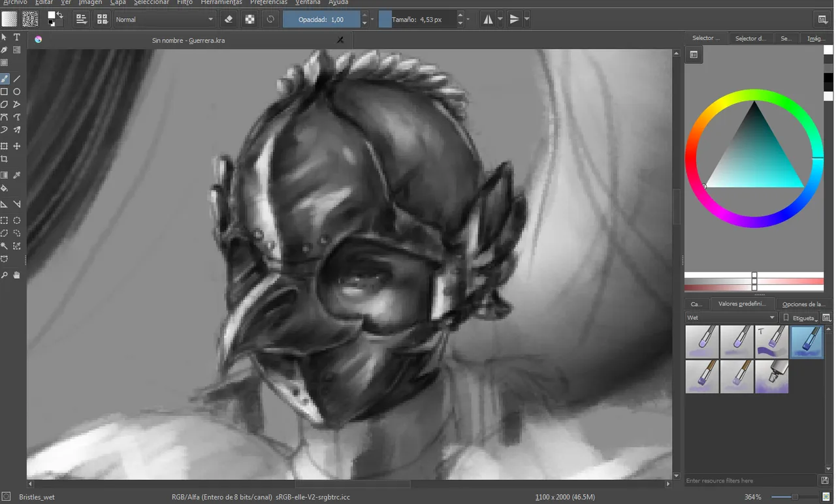This screenshot has width=836, height=504.
Task: Open vertical mirror options dropdown
Action: [x=526, y=20]
